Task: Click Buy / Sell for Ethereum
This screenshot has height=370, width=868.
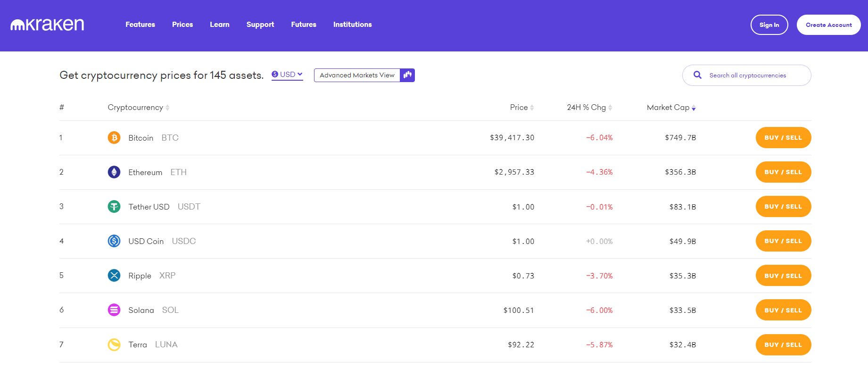Action: [783, 172]
